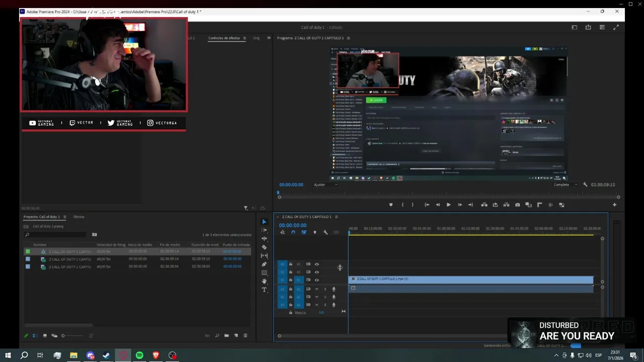Click timeline display settings wrench
Image resolution: width=644 pixels, height=362 pixels.
(x=326, y=232)
